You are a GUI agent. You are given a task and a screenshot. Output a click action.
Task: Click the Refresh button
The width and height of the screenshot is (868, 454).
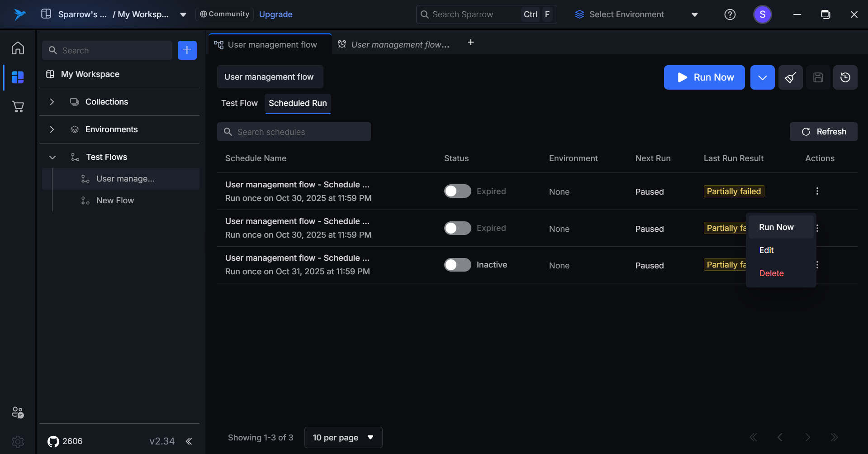(x=823, y=132)
